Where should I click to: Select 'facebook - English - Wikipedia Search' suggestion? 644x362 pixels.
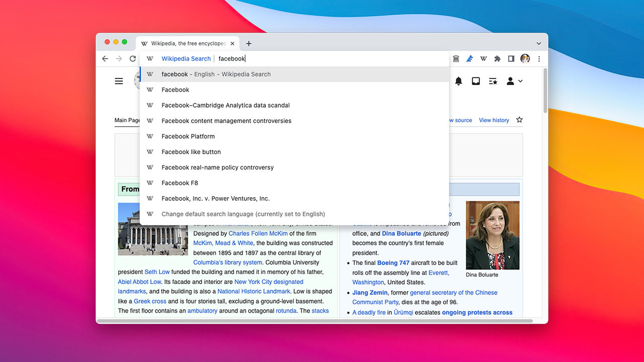pyautogui.click(x=294, y=74)
